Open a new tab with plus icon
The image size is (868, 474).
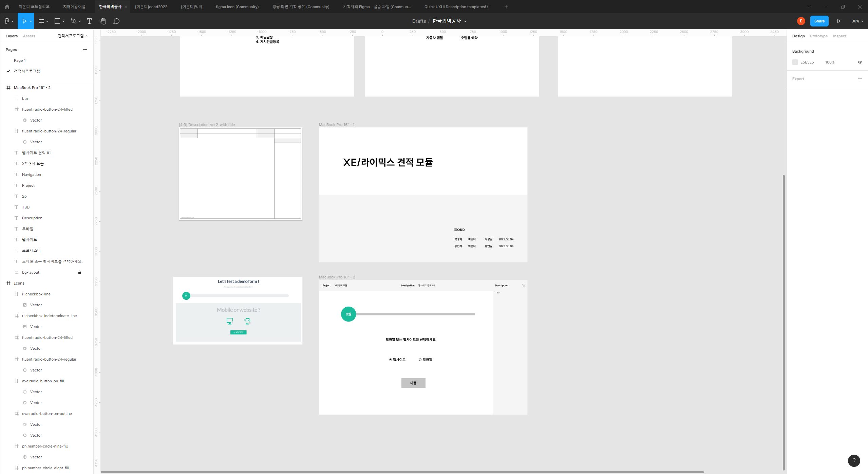pos(506,7)
